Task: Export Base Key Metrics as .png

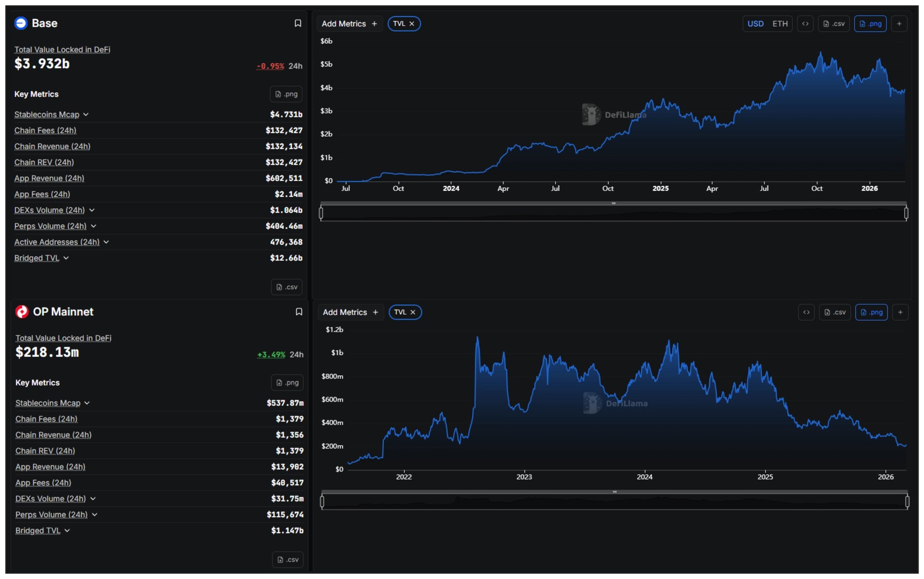Action: click(x=286, y=94)
